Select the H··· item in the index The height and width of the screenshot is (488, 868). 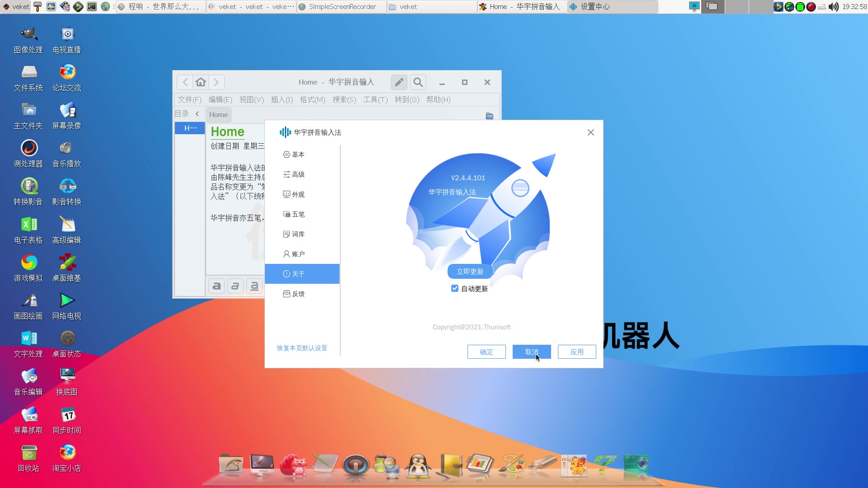[x=190, y=128]
